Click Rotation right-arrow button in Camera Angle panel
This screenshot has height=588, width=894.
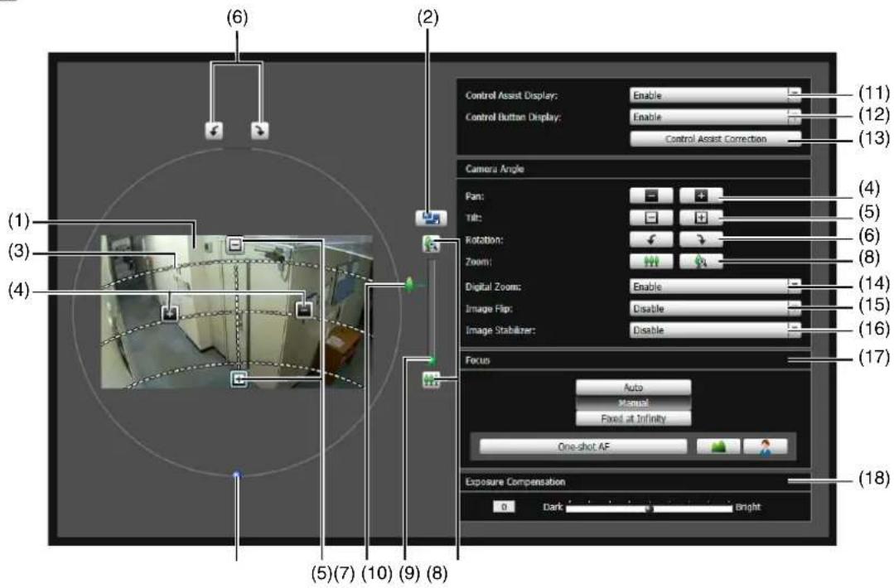[701, 239]
